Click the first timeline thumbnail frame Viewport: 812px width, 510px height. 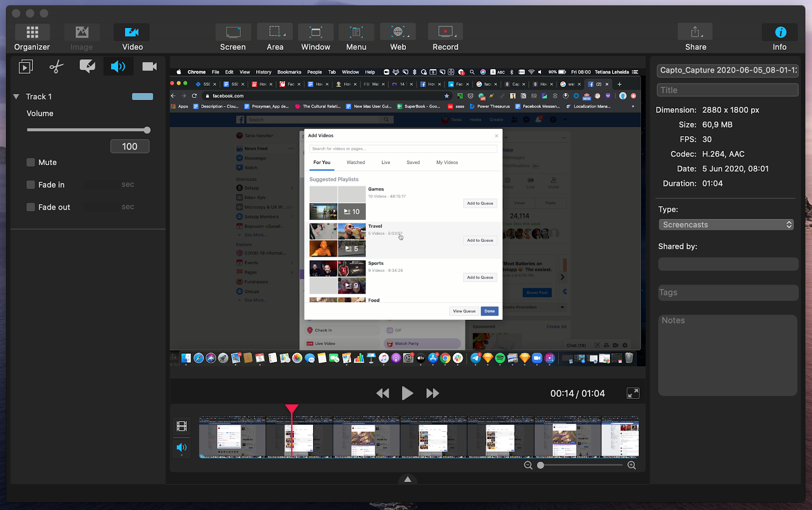[x=232, y=437]
